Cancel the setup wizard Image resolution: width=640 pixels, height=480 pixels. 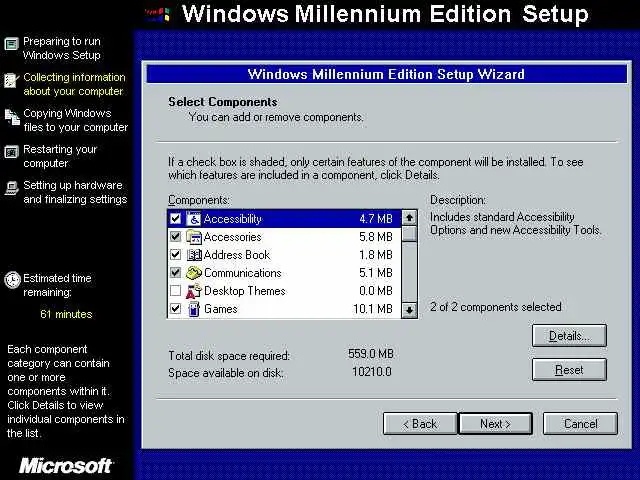coord(580,424)
